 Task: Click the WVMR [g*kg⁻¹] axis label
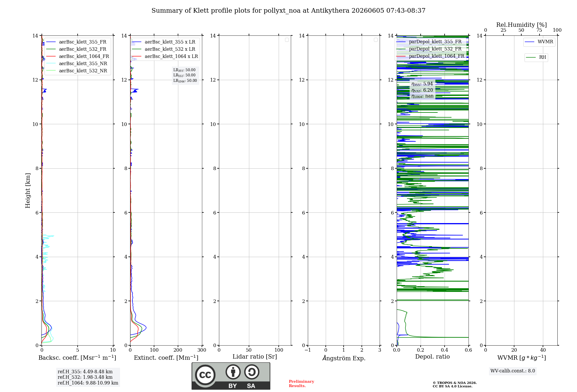click(522, 358)
